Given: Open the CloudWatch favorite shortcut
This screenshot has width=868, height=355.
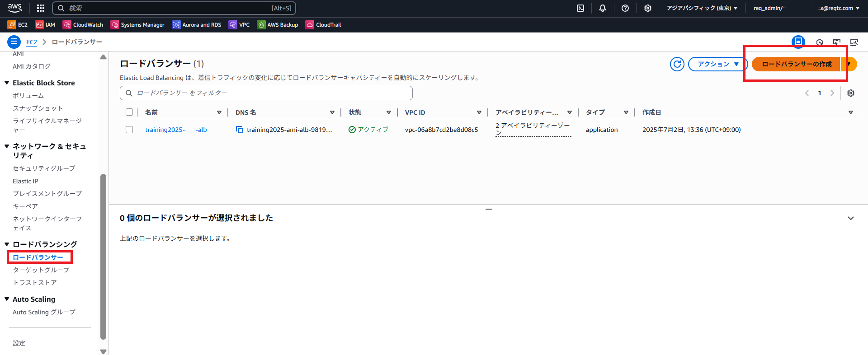Looking at the screenshot, I should [83, 25].
